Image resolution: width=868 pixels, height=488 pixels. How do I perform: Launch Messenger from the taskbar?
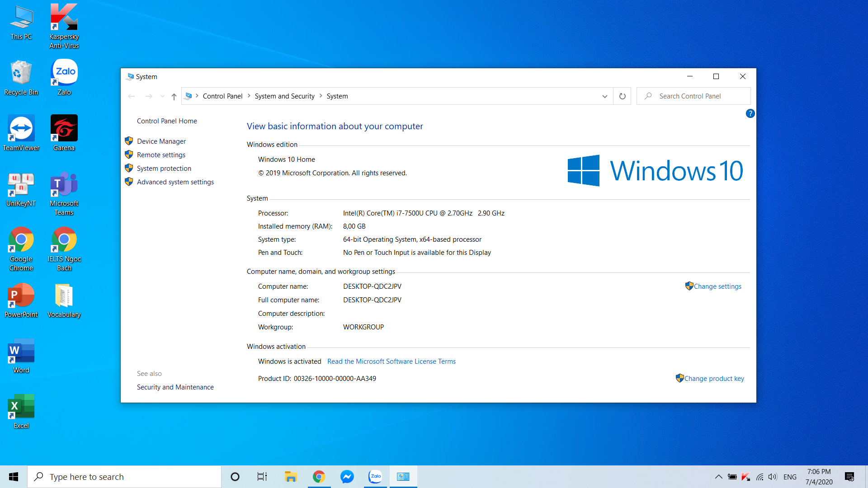[x=347, y=477]
